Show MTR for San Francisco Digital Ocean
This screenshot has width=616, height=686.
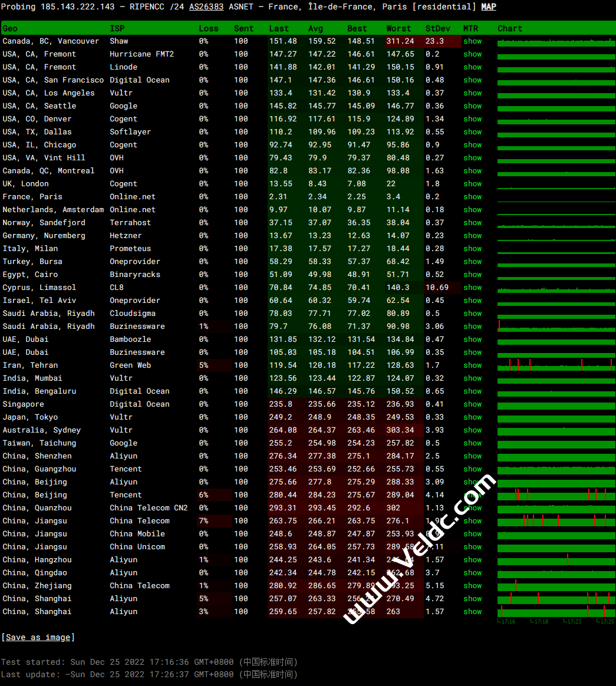pos(473,80)
